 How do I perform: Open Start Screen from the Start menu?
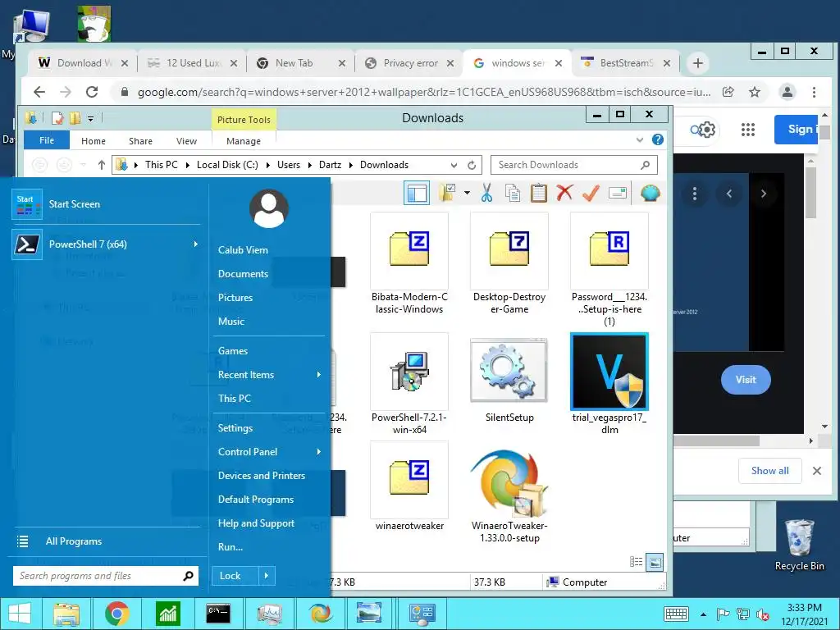click(106, 204)
